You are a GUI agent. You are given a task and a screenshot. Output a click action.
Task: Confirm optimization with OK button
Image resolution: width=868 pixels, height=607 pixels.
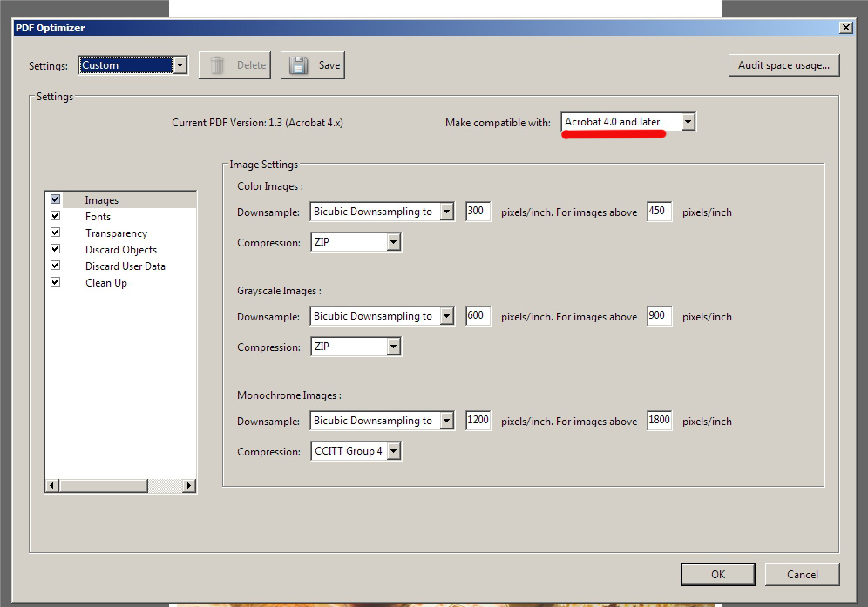(x=717, y=575)
